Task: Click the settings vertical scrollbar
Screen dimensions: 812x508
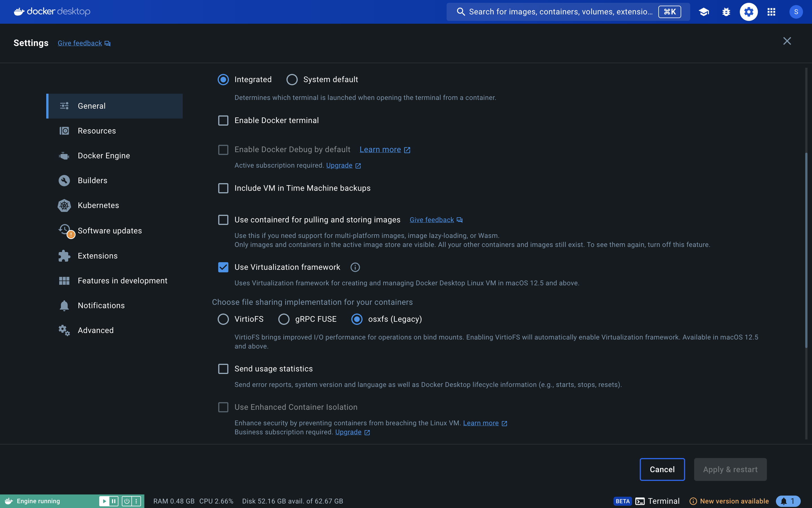Action: 806,250
